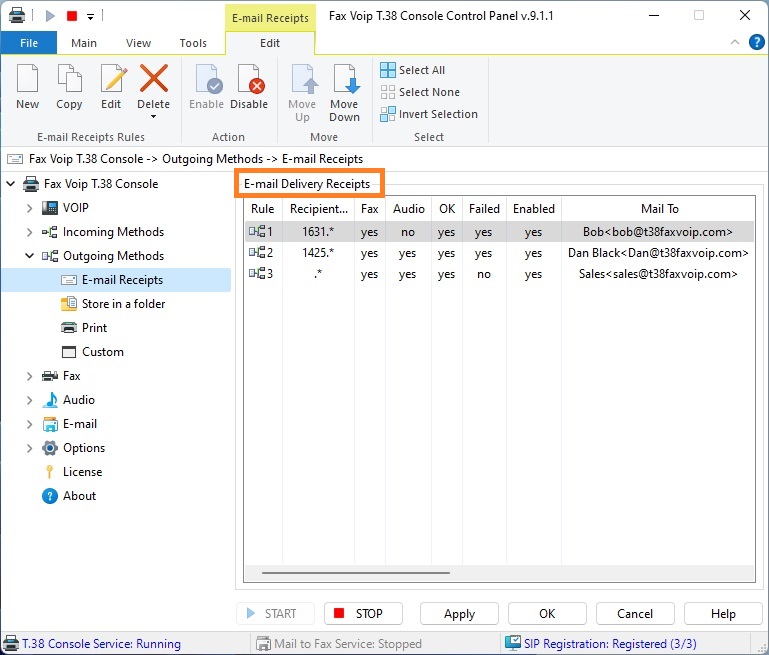Open the File menu

pyautogui.click(x=29, y=43)
